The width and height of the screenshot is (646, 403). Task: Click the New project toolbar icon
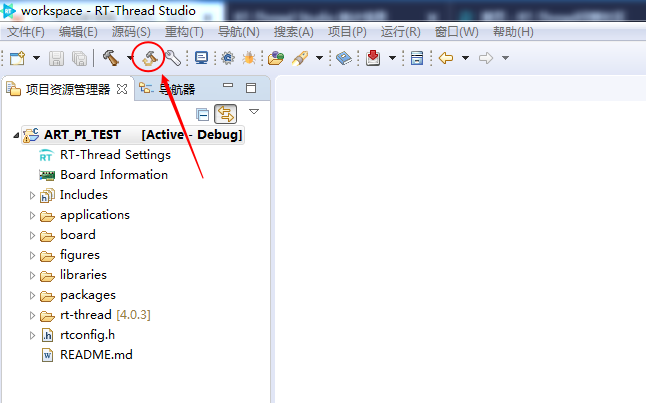click(x=17, y=58)
